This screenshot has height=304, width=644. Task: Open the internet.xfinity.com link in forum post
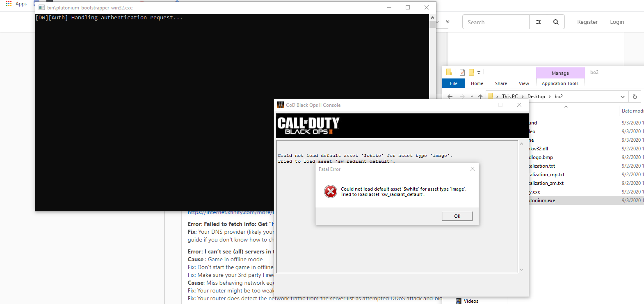click(231, 212)
